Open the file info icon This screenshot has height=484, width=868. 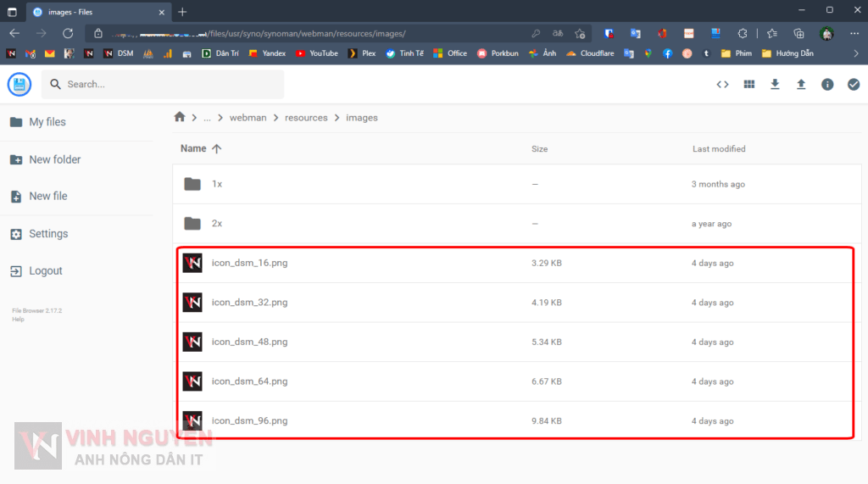[x=827, y=85]
